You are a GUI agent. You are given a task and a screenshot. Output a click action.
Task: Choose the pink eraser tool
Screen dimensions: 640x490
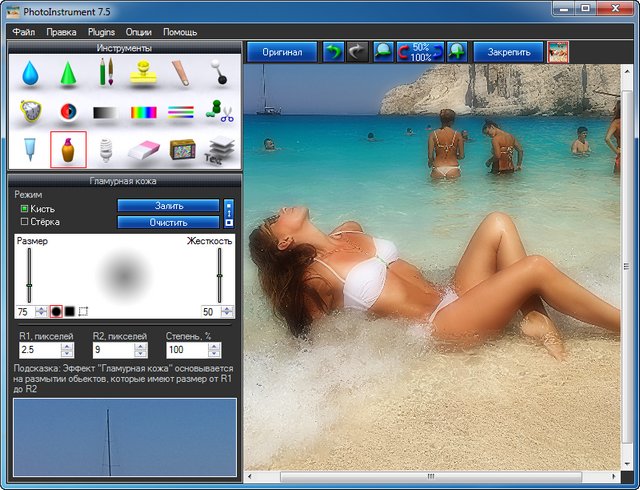(x=145, y=151)
